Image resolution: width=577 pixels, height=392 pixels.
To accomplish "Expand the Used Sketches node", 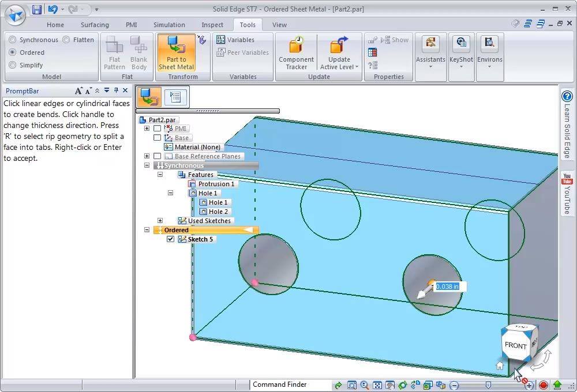I will (160, 221).
